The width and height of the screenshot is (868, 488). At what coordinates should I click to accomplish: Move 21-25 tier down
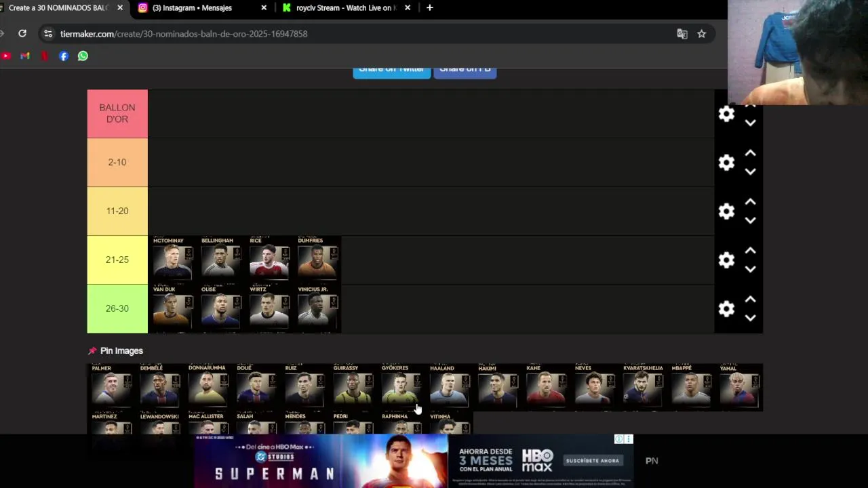tap(750, 270)
